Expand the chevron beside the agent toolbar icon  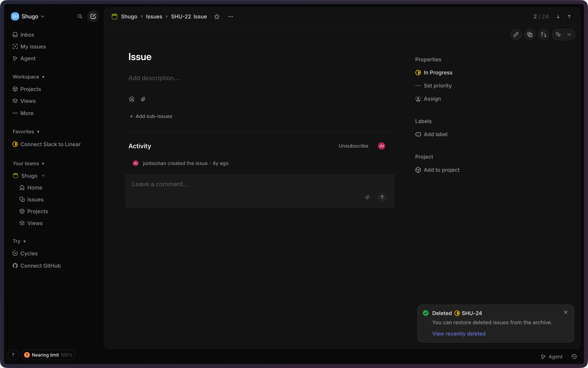tap(569, 35)
